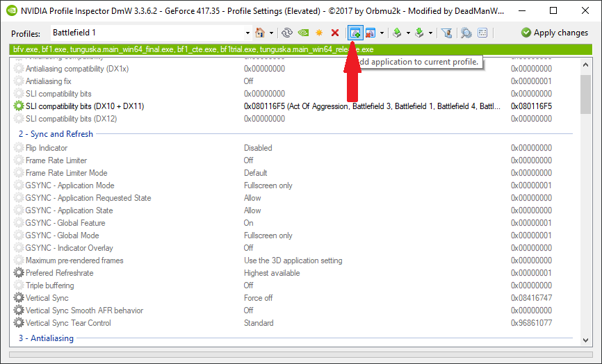The height and width of the screenshot is (364, 602).
Task: Open the export options dropdown arrow
Action: [408, 33]
